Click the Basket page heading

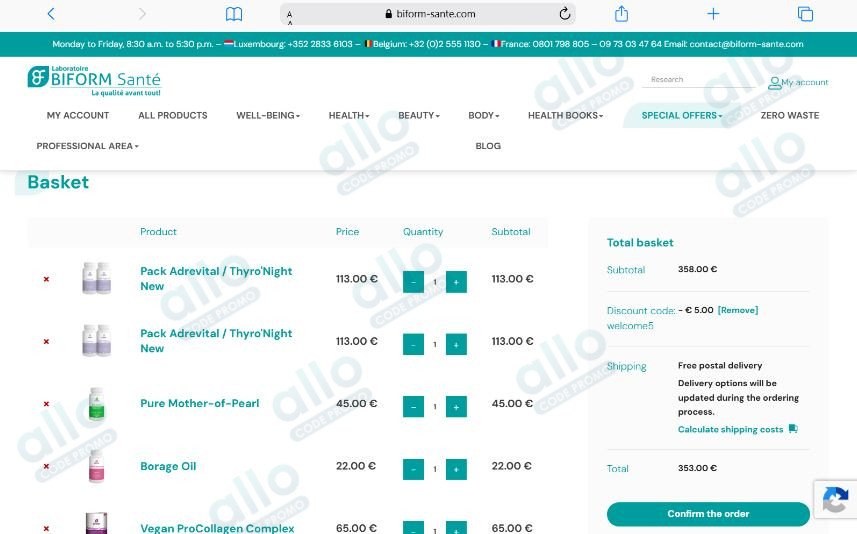click(x=58, y=182)
